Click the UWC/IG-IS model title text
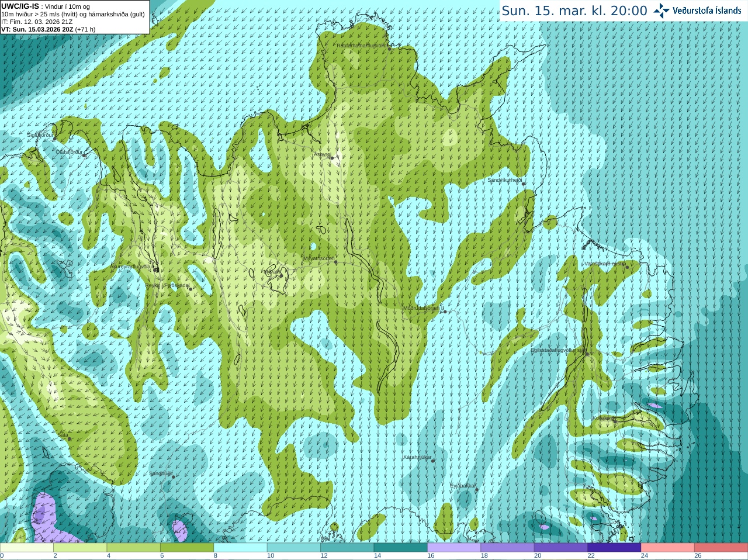The width and height of the screenshot is (748, 560). [x=20, y=6]
